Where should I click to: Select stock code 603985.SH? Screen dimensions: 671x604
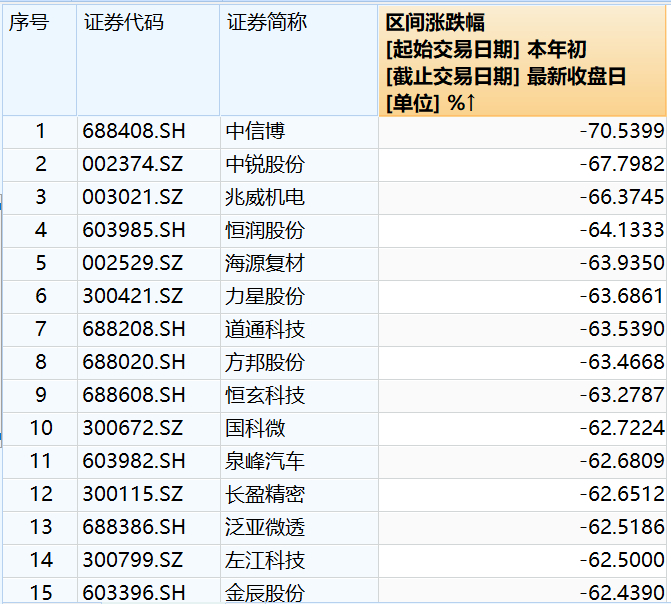pyautogui.click(x=134, y=230)
